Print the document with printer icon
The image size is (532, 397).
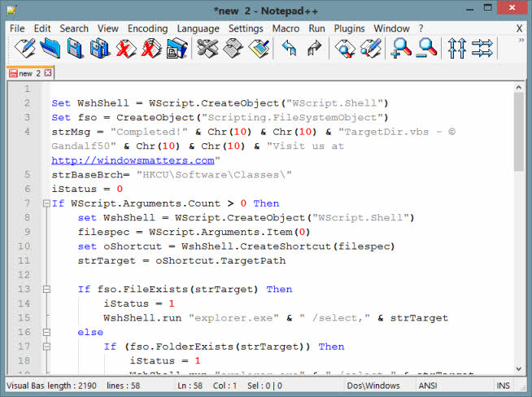(177, 48)
